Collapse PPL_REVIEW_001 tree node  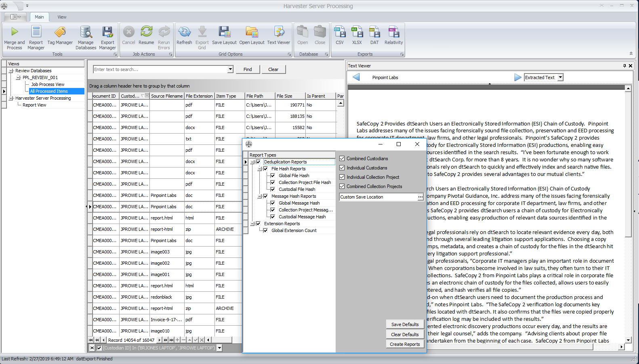click(x=18, y=77)
